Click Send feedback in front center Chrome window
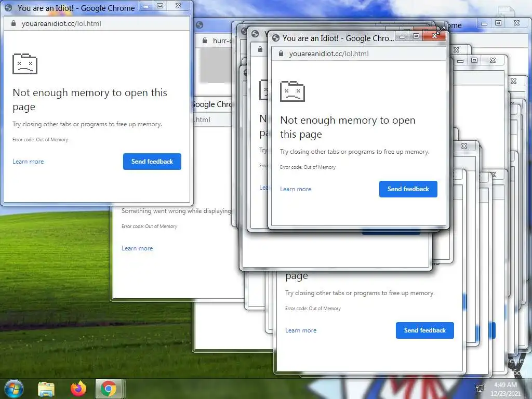532x399 pixels. tap(408, 189)
